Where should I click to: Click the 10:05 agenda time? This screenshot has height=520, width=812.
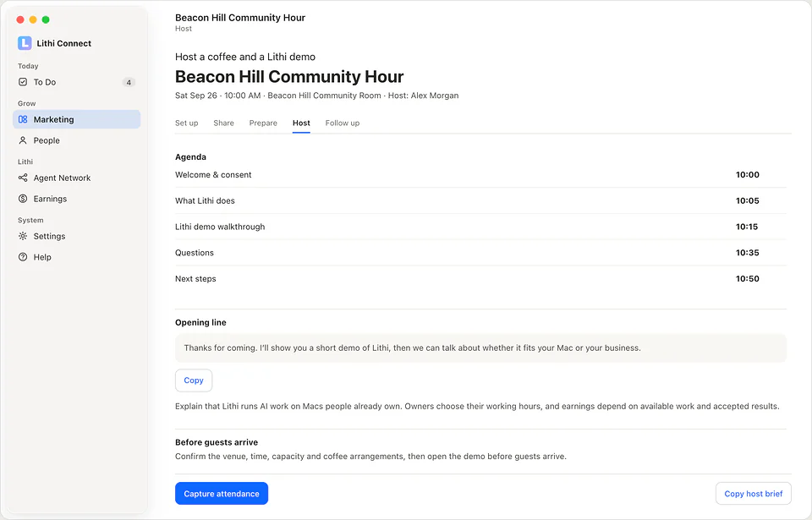pos(747,201)
